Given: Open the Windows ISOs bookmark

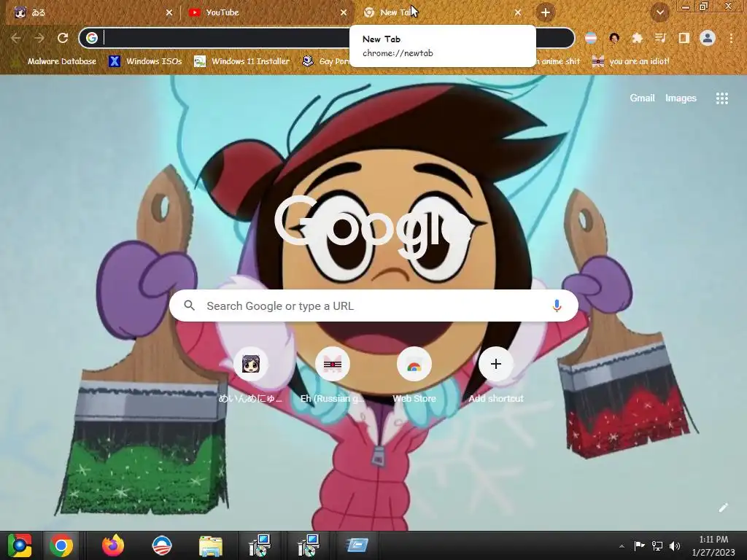Looking at the screenshot, I should [145, 61].
